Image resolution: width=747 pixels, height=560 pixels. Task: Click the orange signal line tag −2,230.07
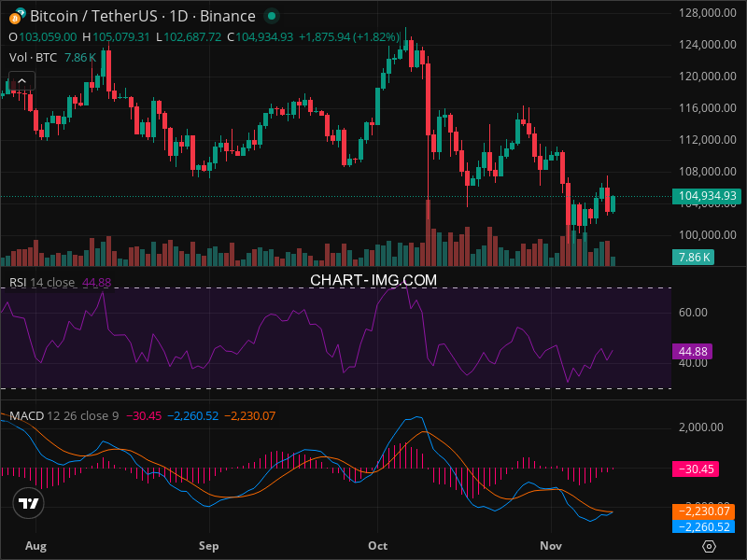tap(703, 511)
